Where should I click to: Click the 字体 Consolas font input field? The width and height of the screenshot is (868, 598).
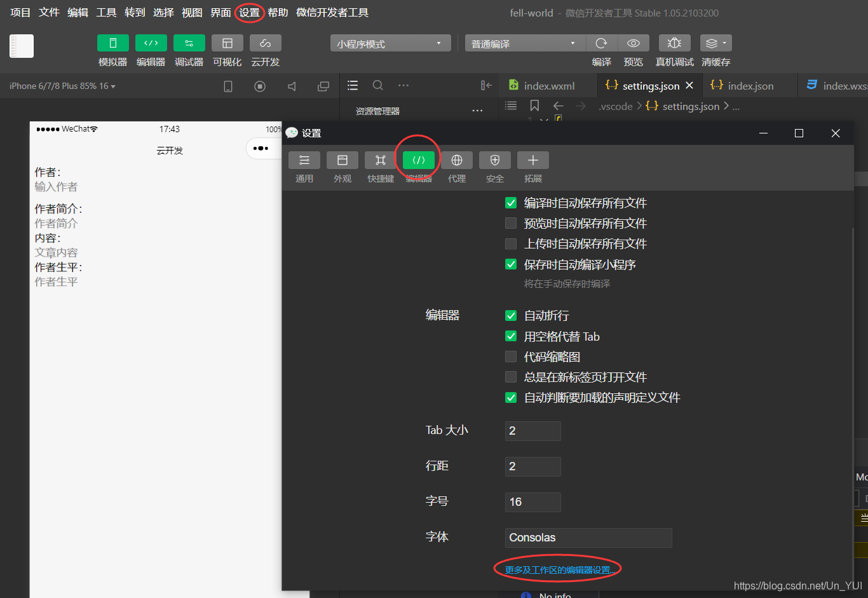588,538
